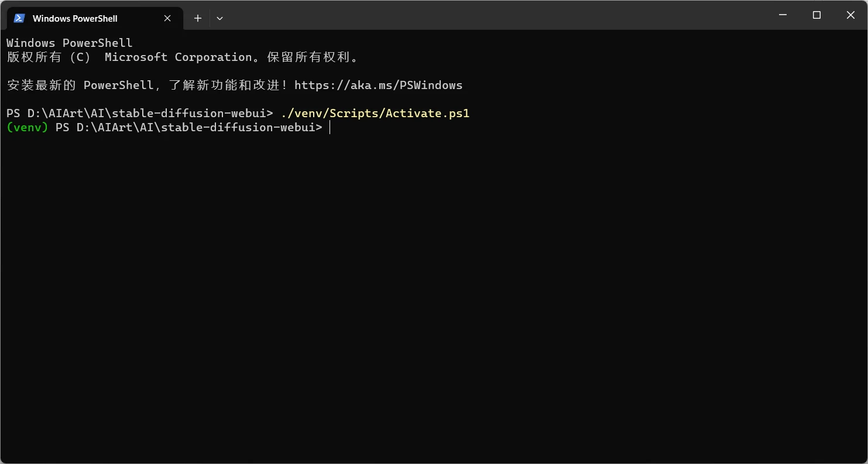Close the Windows PowerShell tab
868x464 pixels.
coord(167,18)
